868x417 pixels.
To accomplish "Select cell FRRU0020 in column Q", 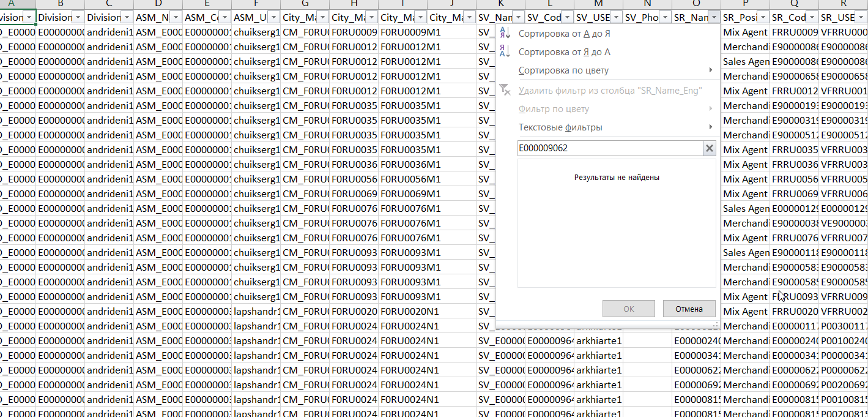I will [795, 311].
